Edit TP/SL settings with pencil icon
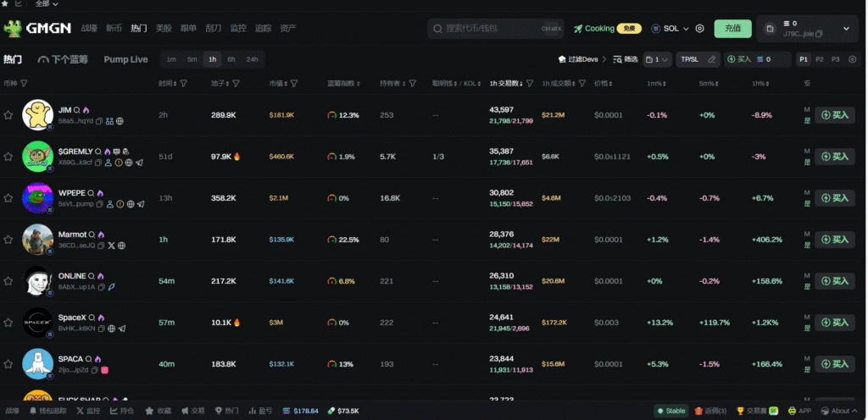The image size is (868, 420). pyautogui.click(x=711, y=59)
